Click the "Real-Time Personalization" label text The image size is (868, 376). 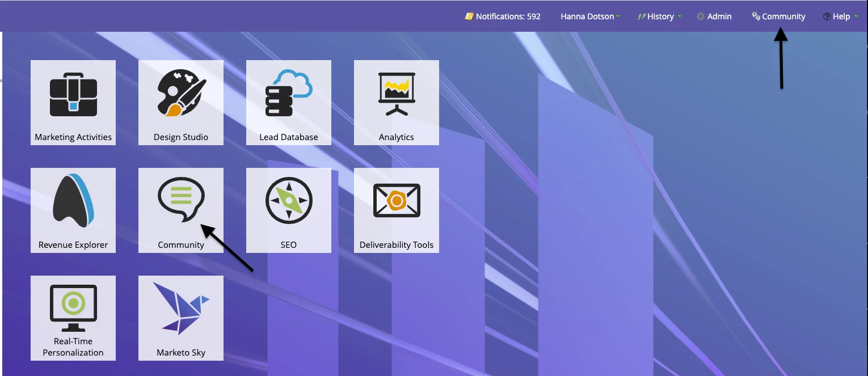coord(73,347)
